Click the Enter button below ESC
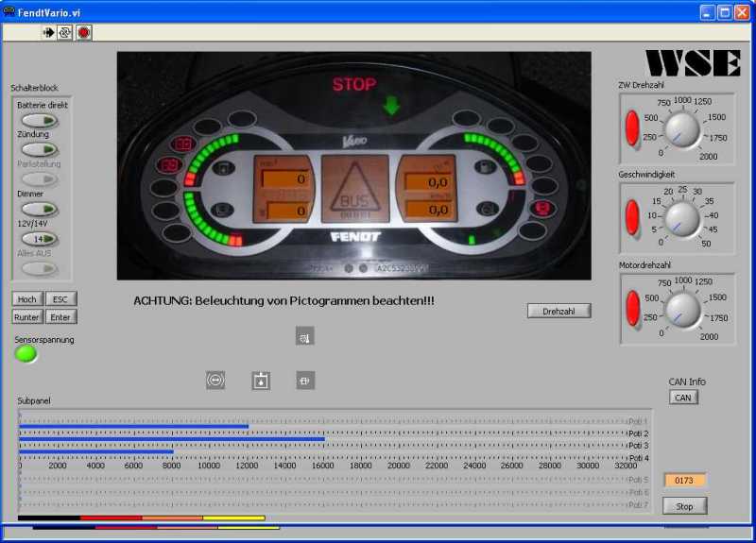The width and height of the screenshot is (756, 543). 60,317
